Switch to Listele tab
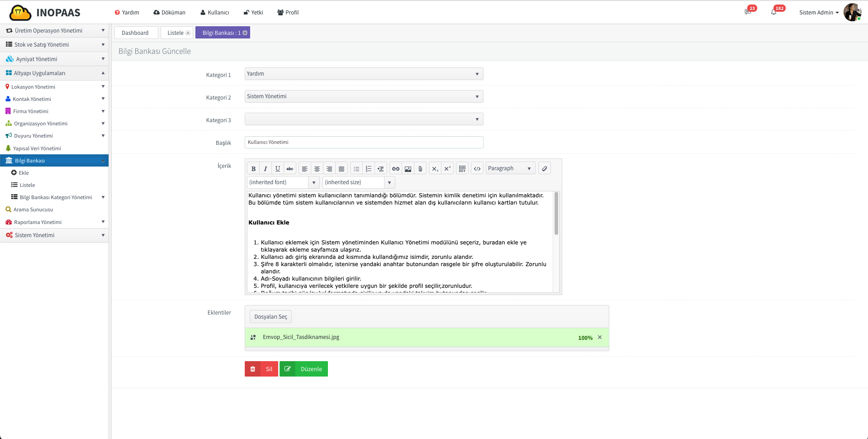The width and height of the screenshot is (868, 439). click(175, 33)
